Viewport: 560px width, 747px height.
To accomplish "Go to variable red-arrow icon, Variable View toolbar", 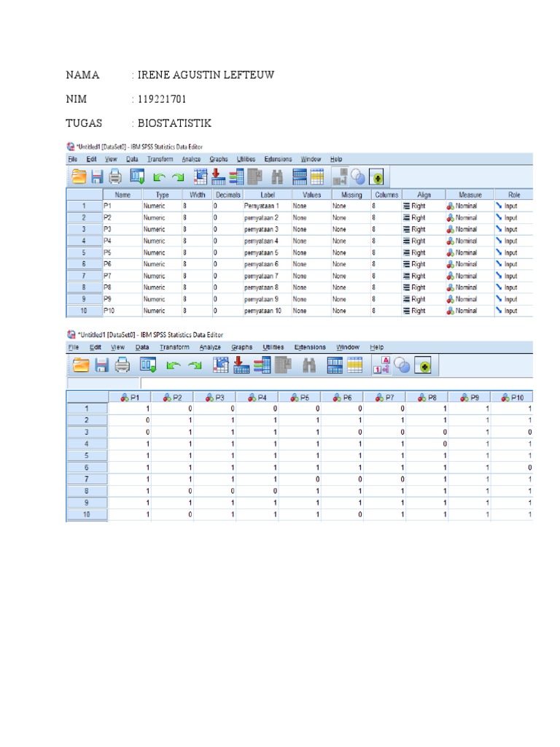I will [218, 177].
